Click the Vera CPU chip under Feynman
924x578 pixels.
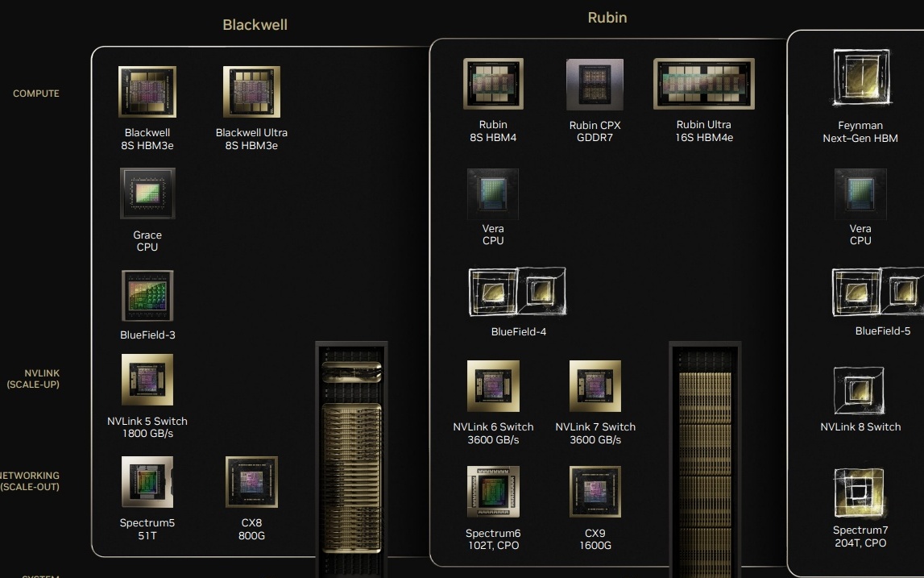[x=860, y=194]
